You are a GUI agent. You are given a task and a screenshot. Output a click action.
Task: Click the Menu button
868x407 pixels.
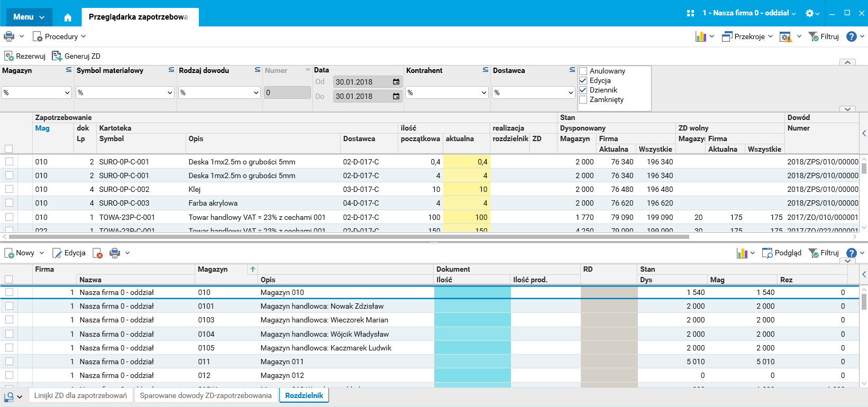click(x=29, y=17)
